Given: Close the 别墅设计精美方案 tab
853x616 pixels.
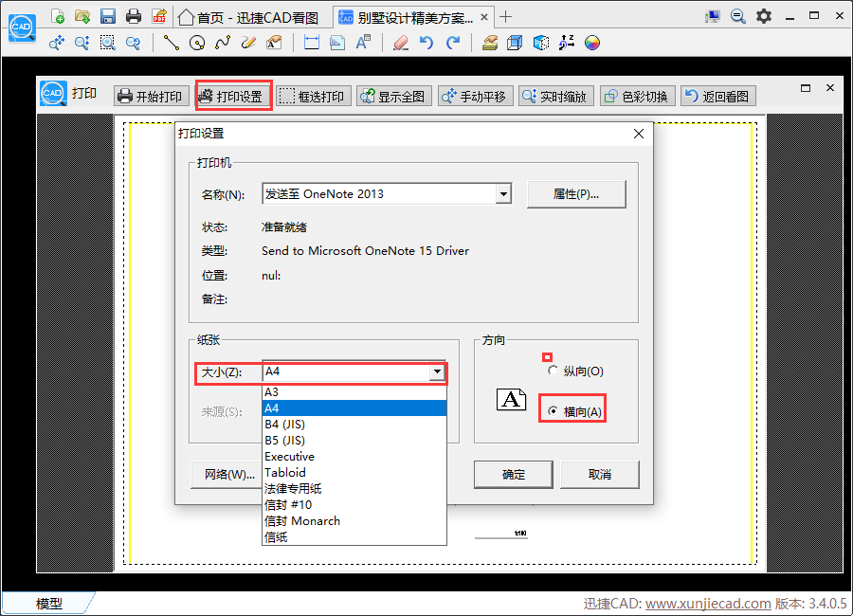Looking at the screenshot, I should click(x=484, y=17).
